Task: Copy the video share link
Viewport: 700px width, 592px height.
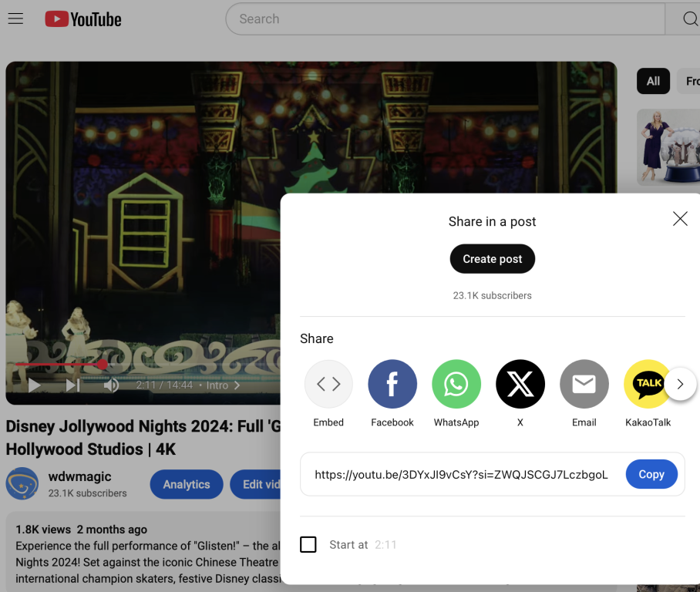Action: [651, 475]
